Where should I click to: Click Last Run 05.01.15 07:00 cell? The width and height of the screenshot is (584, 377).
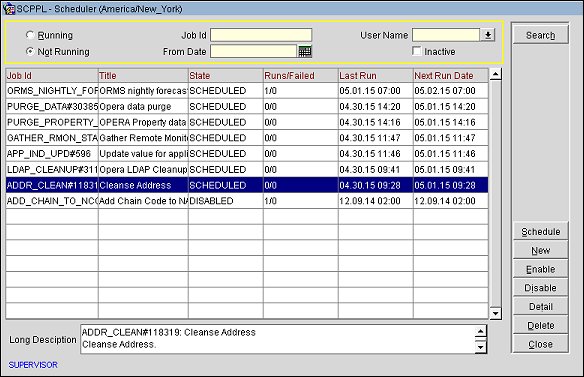376,91
